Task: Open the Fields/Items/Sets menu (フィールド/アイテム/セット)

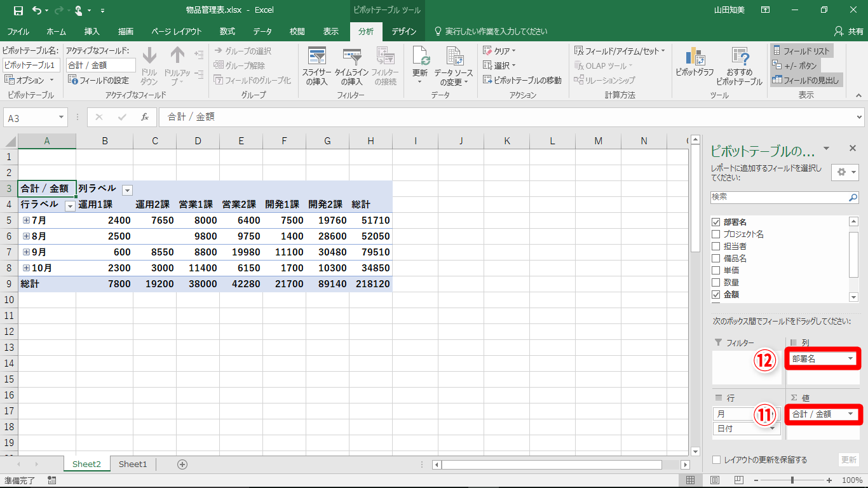Action: pyautogui.click(x=620, y=51)
